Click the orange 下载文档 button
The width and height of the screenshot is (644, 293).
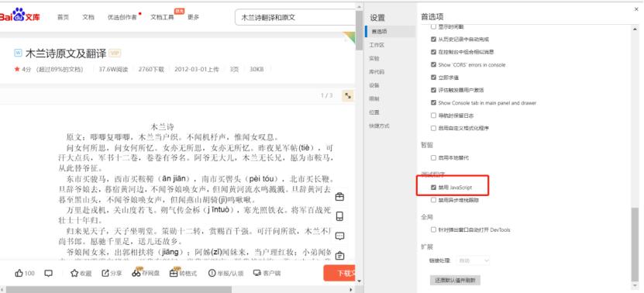coord(339,274)
